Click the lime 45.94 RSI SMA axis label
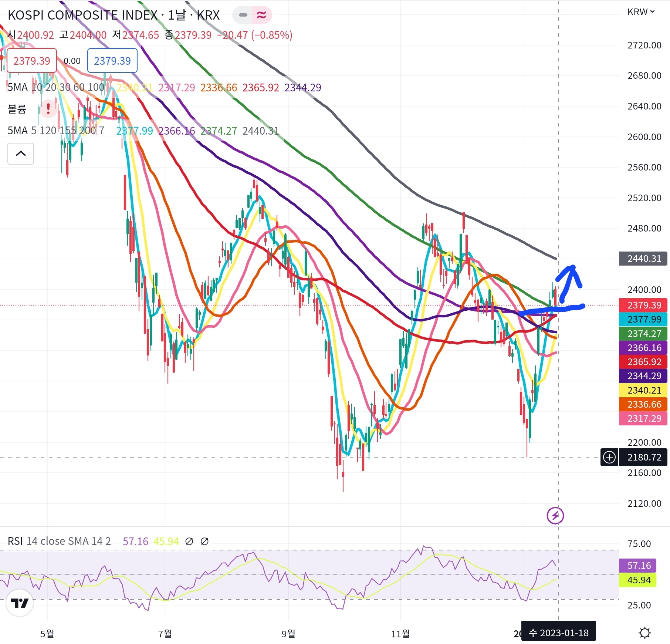 (637, 580)
